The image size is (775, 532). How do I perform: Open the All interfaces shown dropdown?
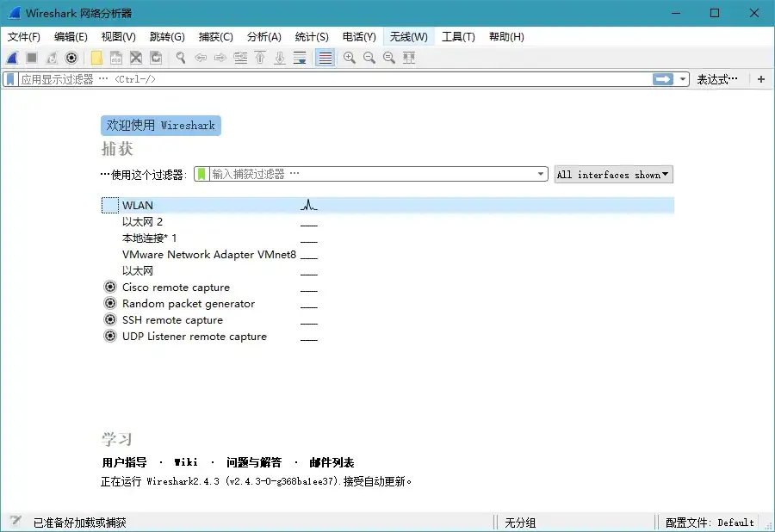612,174
